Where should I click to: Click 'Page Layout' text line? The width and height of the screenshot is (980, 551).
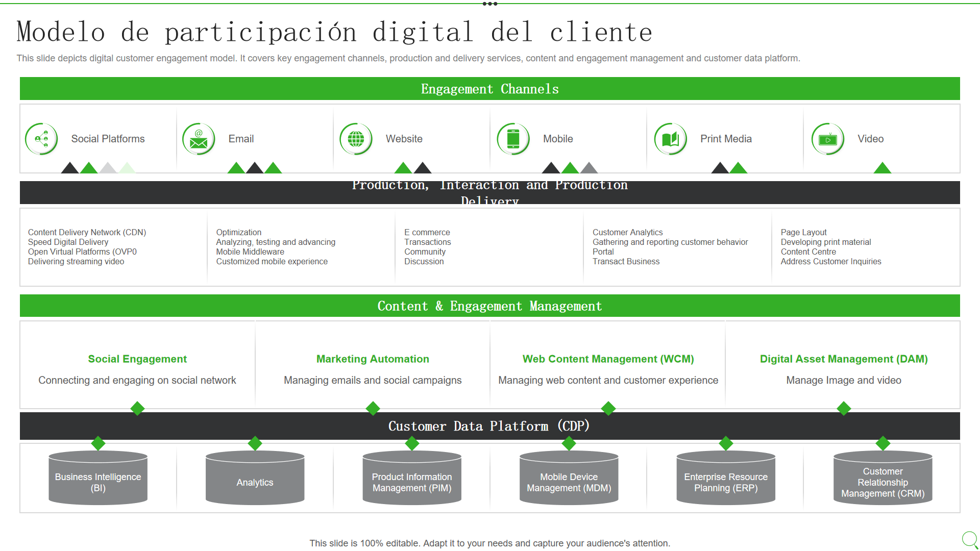coord(803,232)
